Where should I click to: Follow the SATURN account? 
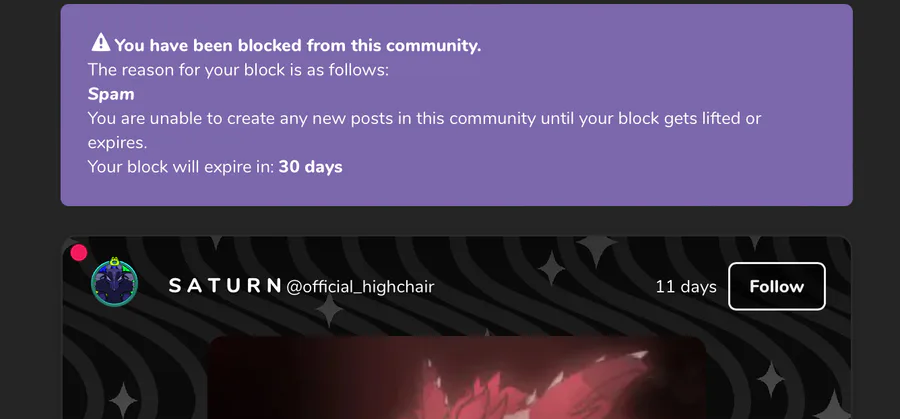[x=777, y=286]
